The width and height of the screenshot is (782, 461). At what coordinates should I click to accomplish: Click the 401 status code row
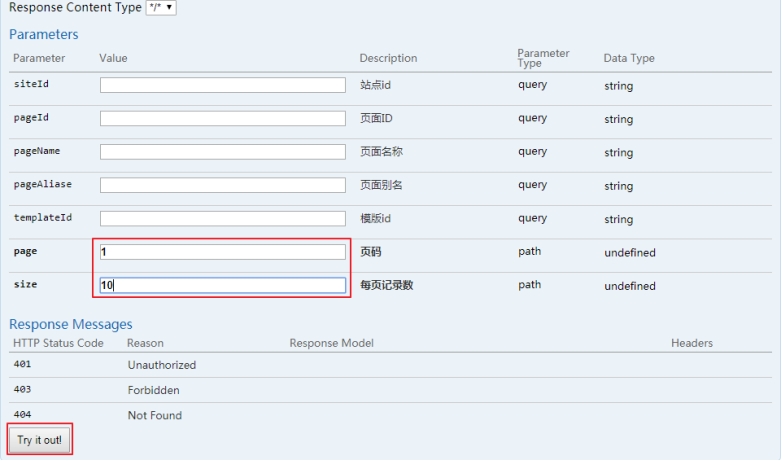pos(23,365)
